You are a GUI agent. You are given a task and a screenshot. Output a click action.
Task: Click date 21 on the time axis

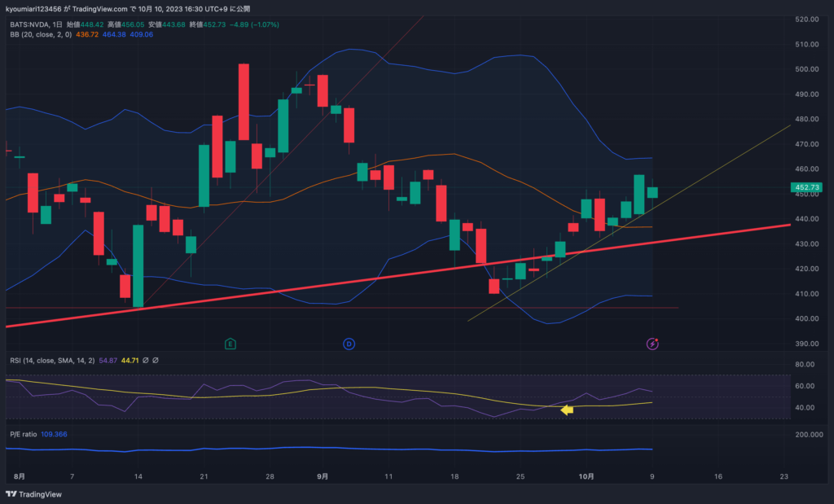[x=204, y=476]
